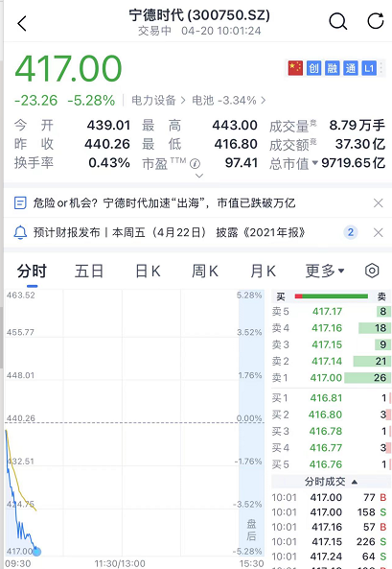Screen dimensions: 392x569
Task: Switch to the 五日 tab
Action: [x=89, y=272]
